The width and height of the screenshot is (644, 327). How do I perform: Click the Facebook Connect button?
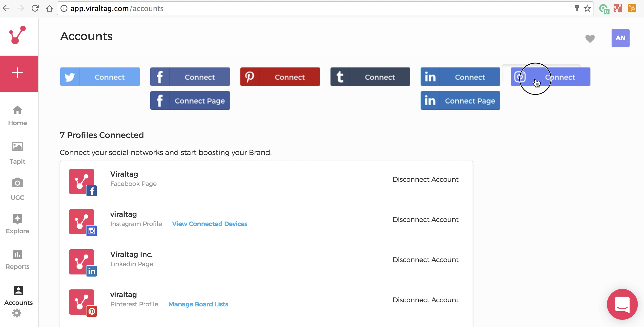tap(190, 77)
